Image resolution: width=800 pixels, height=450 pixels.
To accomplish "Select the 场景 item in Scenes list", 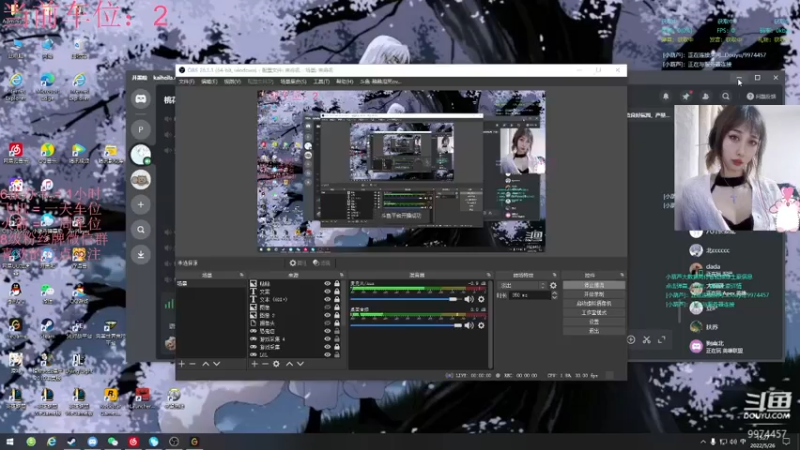I will [x=211, y=284].
